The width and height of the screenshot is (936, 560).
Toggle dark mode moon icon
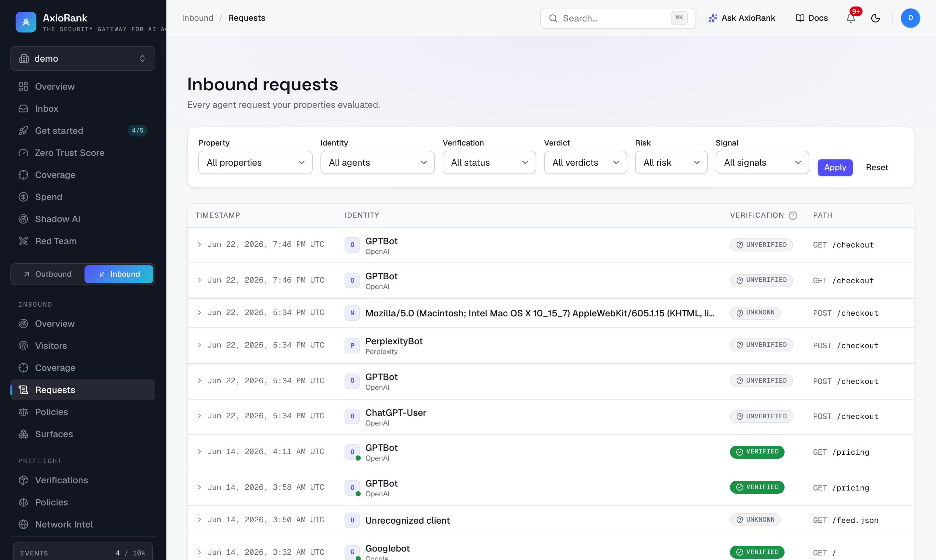[x=876, y=18]
